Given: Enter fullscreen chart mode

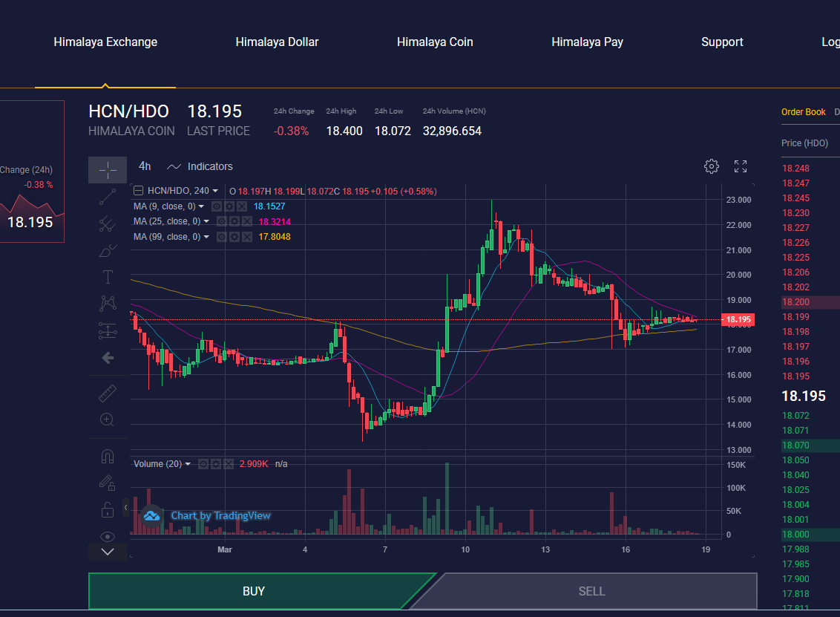Looking at the screenshot, I should click(741, 166).
